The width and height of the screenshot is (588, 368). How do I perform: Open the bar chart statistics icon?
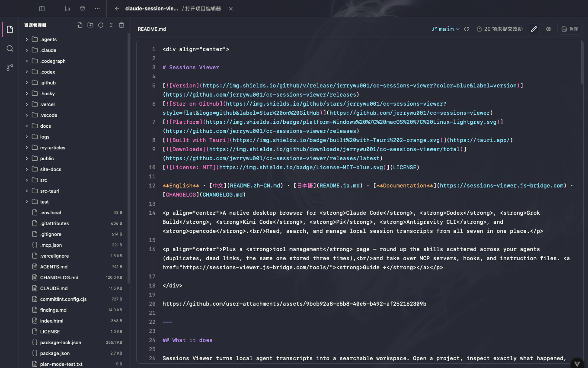68,9
